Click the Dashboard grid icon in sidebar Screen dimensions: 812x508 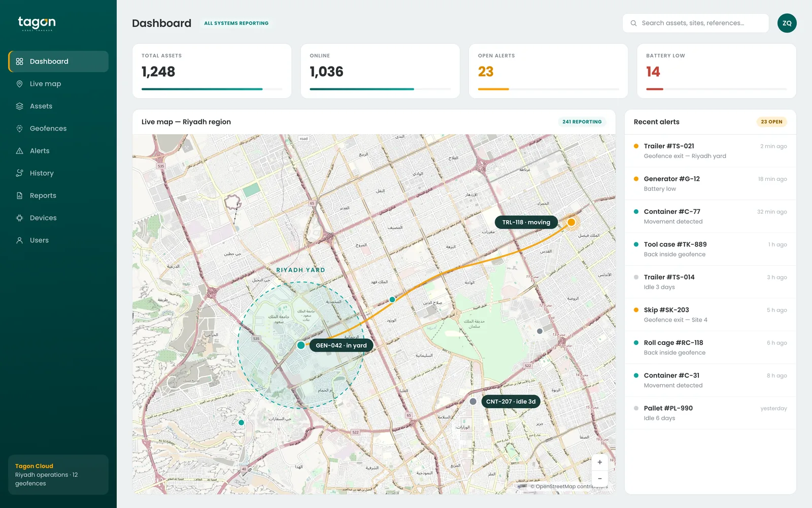point(19,61)
